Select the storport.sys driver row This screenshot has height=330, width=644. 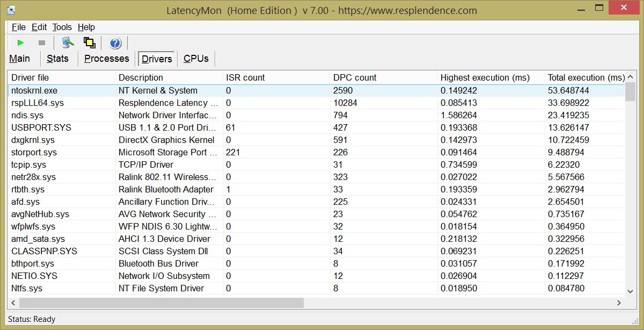tap(317, 152)
